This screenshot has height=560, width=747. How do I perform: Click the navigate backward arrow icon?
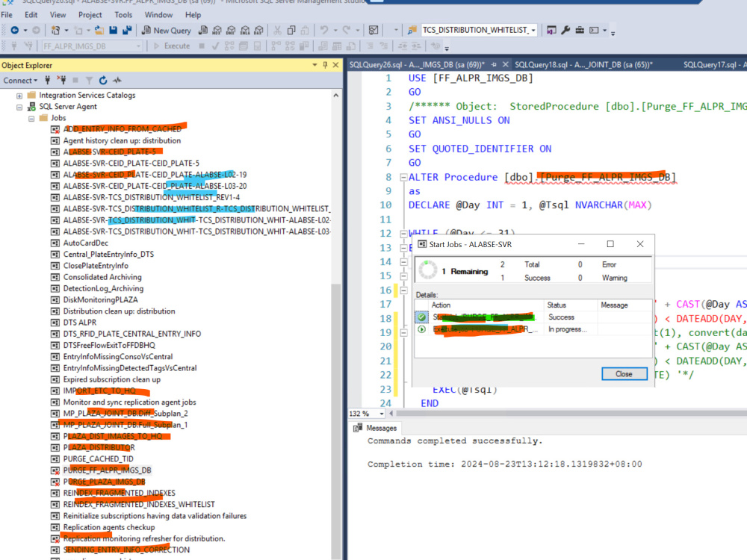tap(14, 31)
